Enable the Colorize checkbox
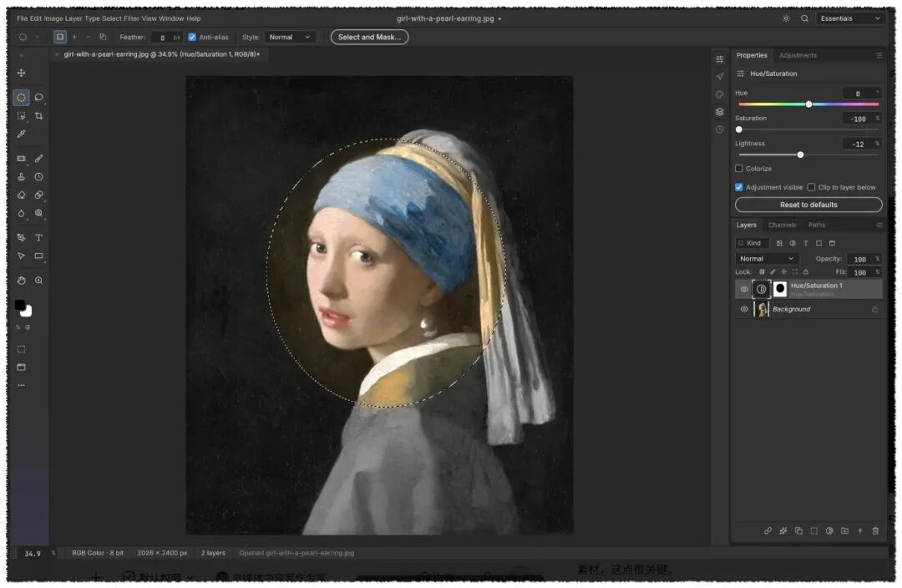The image size is (902, 588). coord(738,169)
